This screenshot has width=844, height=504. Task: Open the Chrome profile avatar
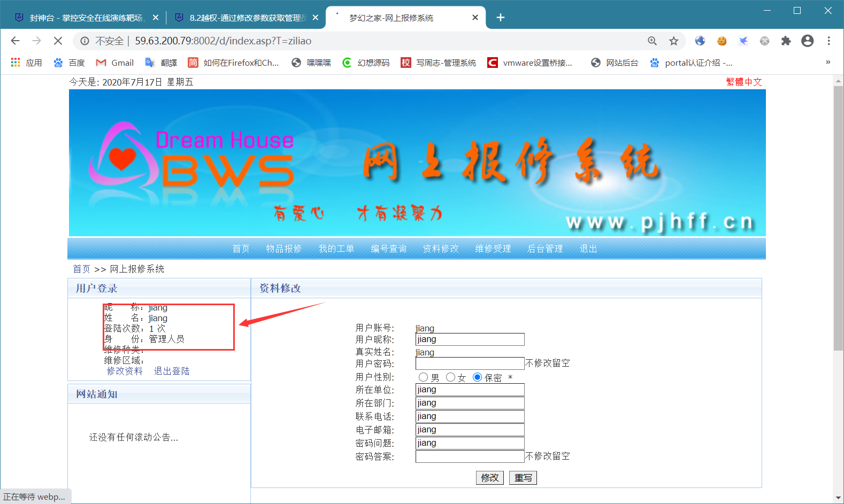(x=807, y=41)
